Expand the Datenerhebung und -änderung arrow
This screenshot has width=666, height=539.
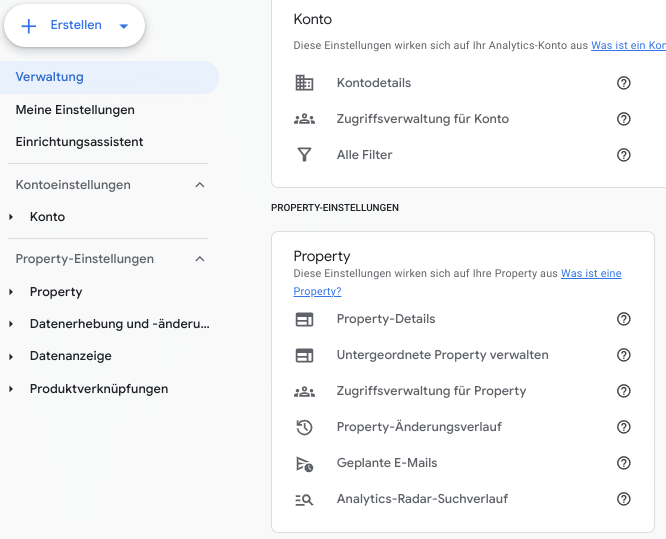[x=11, y=324]
